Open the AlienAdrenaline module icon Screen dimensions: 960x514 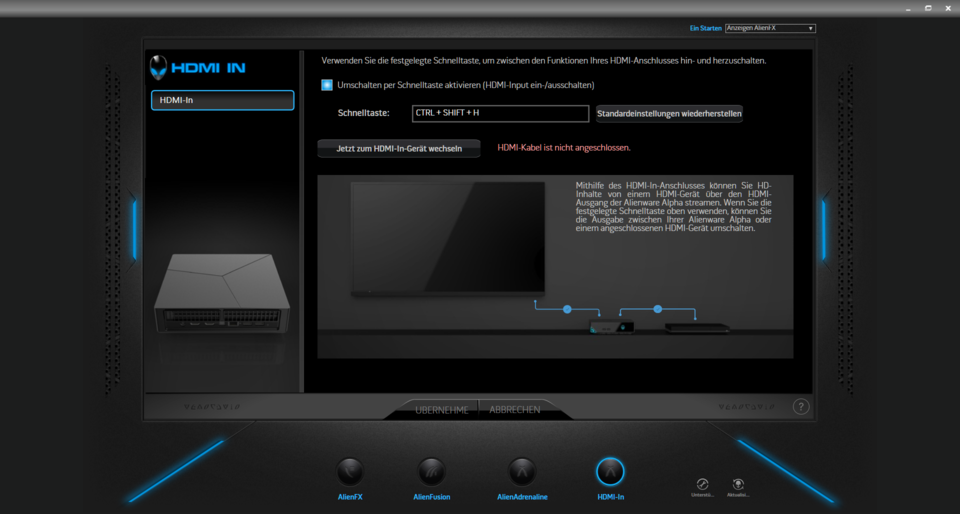pyautogui.click(x=522, y=472)
